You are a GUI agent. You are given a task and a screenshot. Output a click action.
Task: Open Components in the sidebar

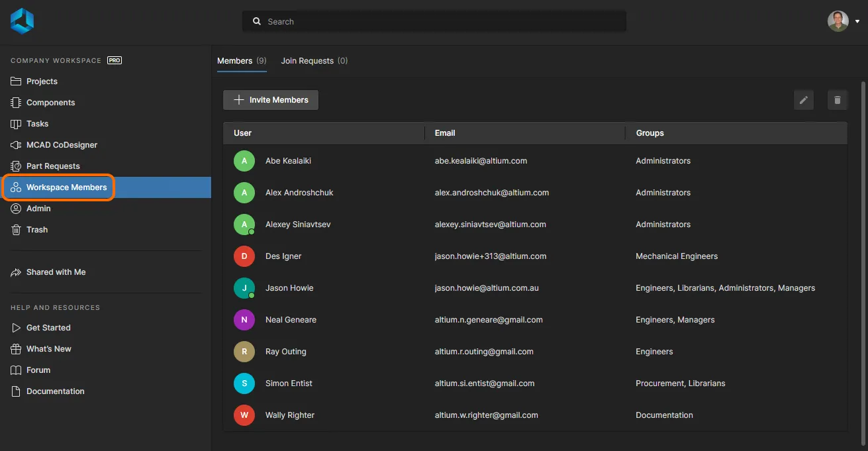click(105, 103)
